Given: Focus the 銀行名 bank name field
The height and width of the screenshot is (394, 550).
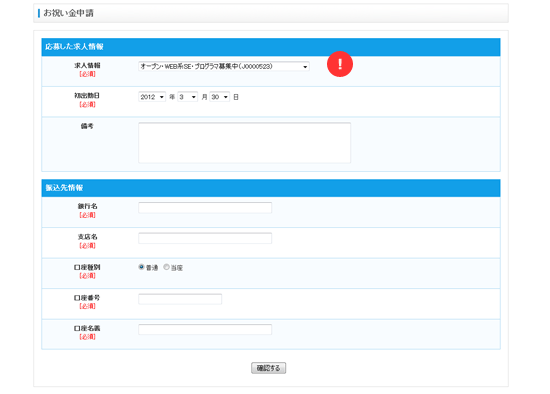Looking at the screenshot, I should coord(205,208).
